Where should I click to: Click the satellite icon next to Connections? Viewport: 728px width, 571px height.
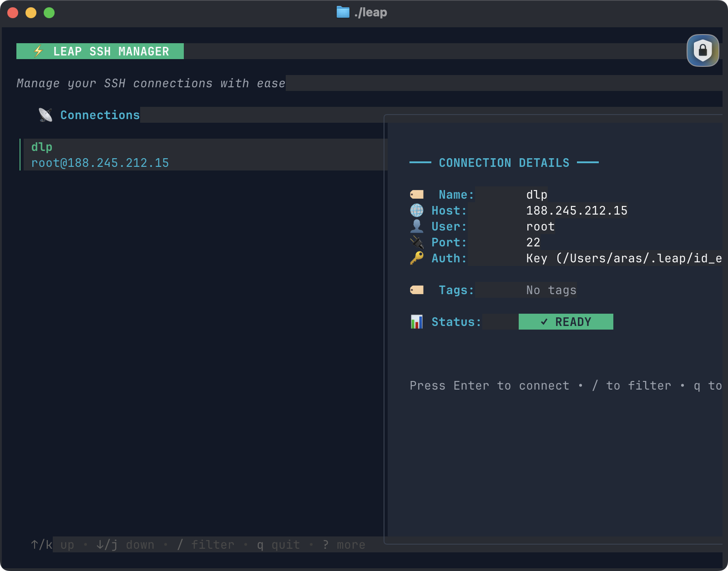tap(45, 114)
